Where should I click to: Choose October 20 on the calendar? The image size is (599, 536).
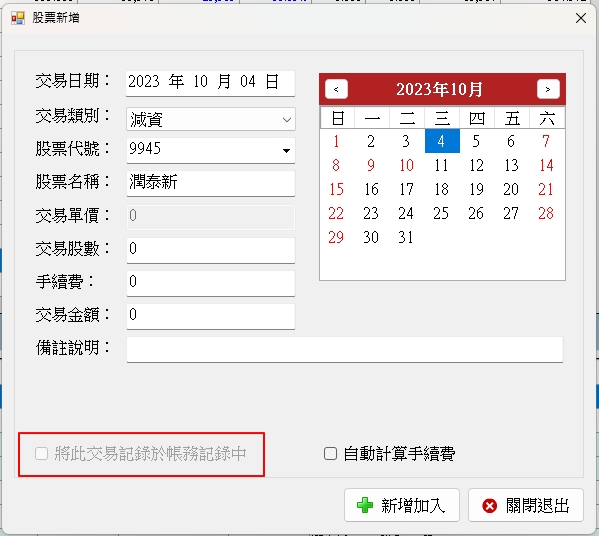[512, 189]
